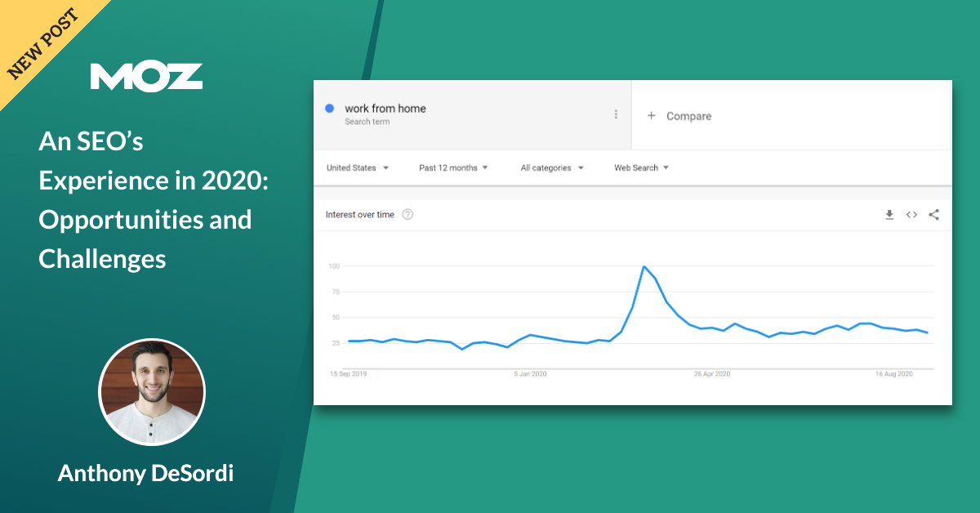Open the three-dot menu for work from home
Screen dimensions: 980x513
pyautogui.click(x=616, y=114)
